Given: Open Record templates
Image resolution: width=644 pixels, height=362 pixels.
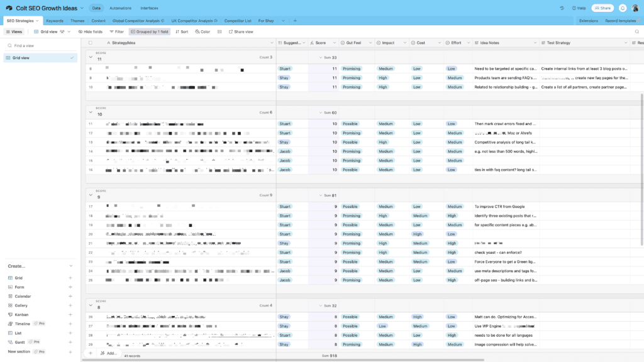Looking at the screenshot, I should pyautogui.click(x=622, y=21).
